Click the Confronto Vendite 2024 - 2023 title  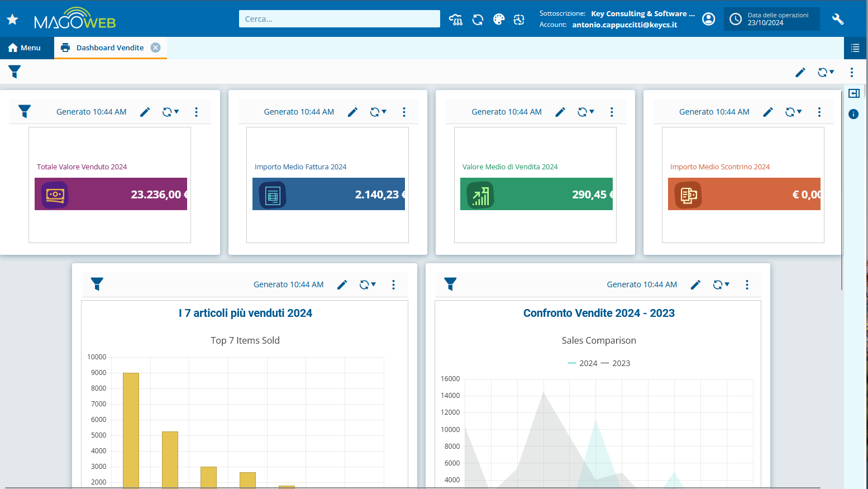coord(599,313)
